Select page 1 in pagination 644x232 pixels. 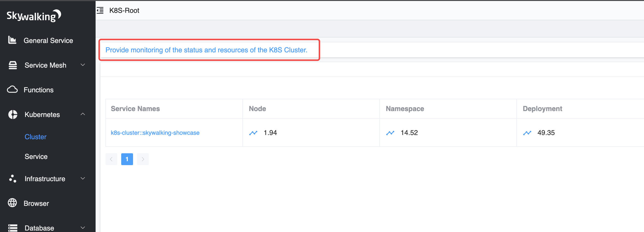pyautogui.click(x=127, y=159)
